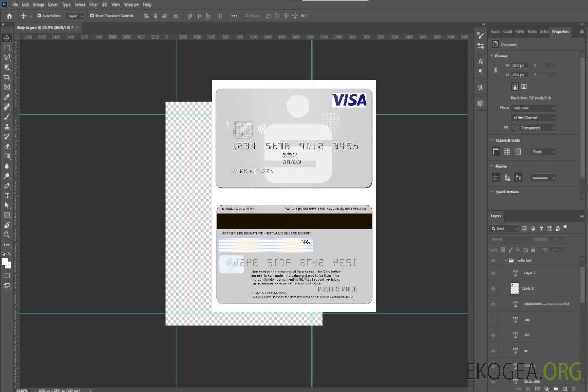This screenshot has width=588, height=392.
Task: Open the Mode RGB Color dropdown
Action: 533,108
